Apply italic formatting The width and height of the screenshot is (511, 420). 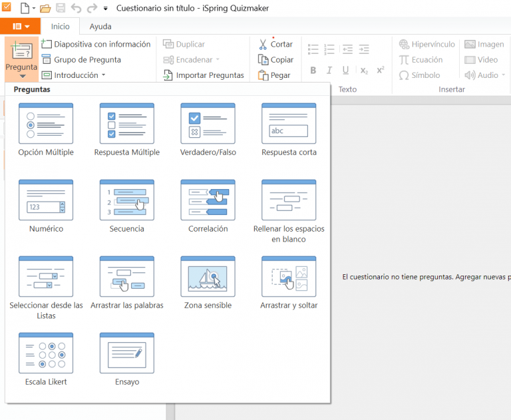point(329,70)
